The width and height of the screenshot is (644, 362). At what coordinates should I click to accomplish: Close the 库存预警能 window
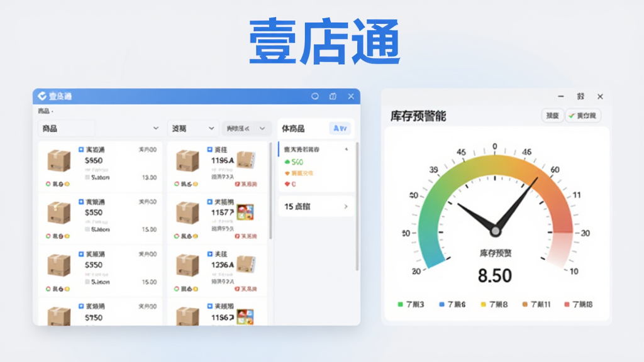[600, 96]
